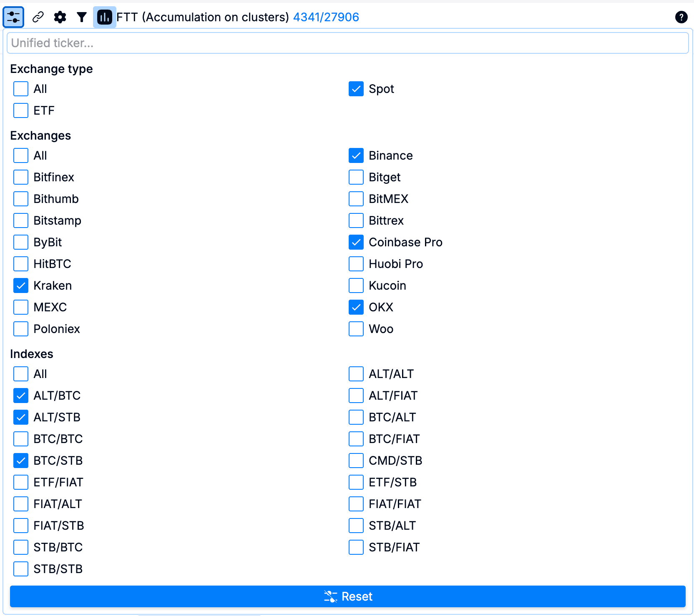This screenshot has height=616, width=694.
Task: Click the 4341/27906 counter link
Action: pos(326,17)
